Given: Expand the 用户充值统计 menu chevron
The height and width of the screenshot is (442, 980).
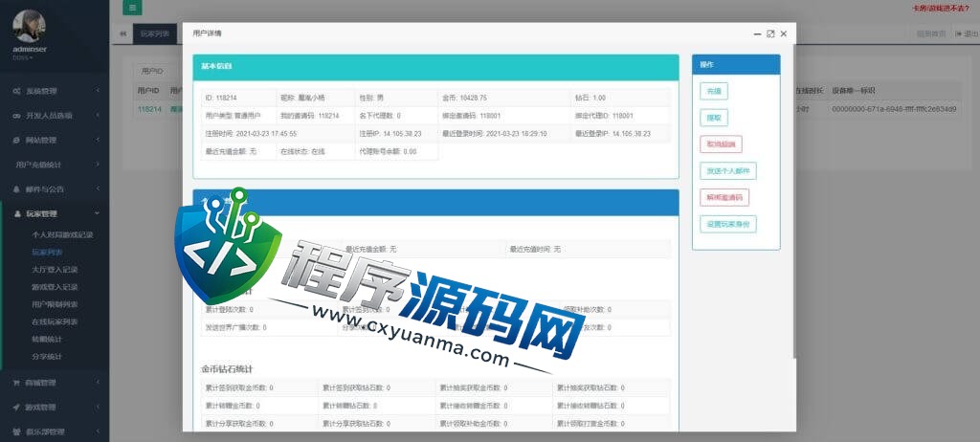Looking at the screenshot, I should coord(98,165).
